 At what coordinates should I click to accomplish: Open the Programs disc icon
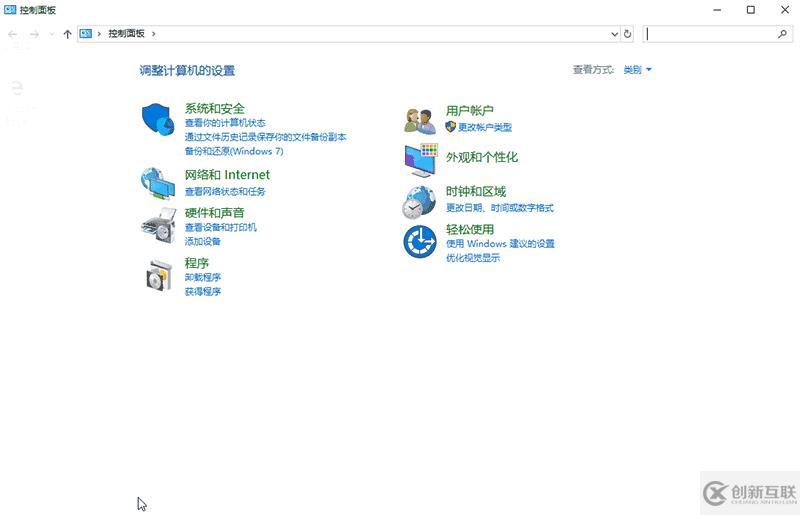(159, 275)
